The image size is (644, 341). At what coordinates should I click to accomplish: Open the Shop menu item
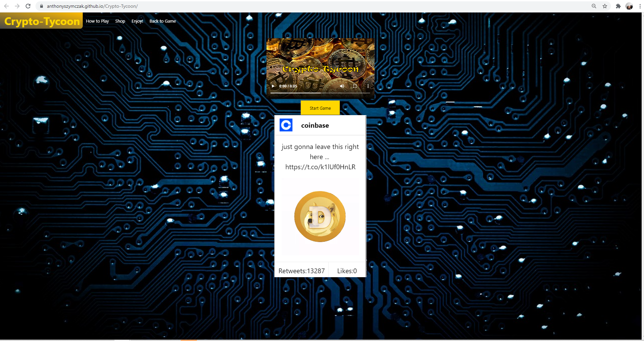tap(120, 21)
